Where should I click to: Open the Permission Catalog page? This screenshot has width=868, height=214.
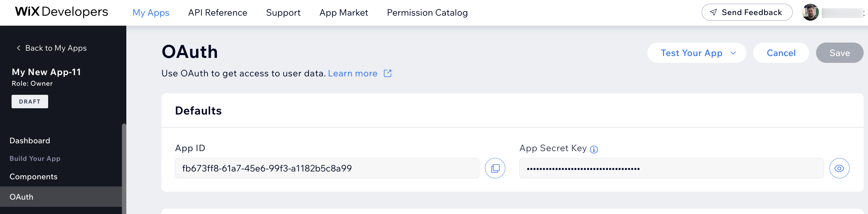427,13
